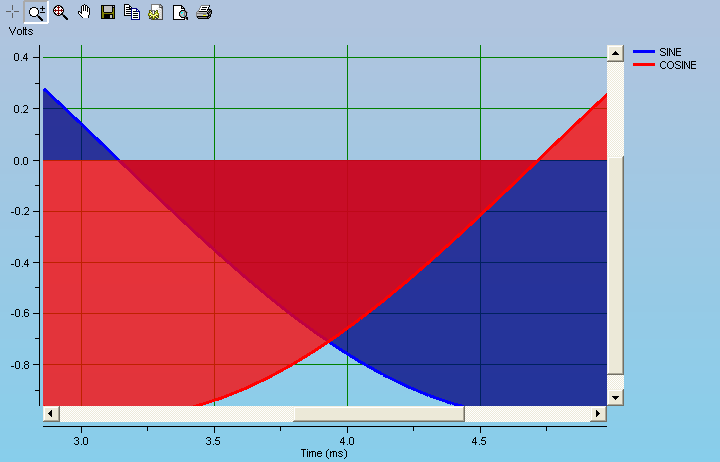Click the COSINE legend label
720x462 pixels.
[x=677, y=65]
